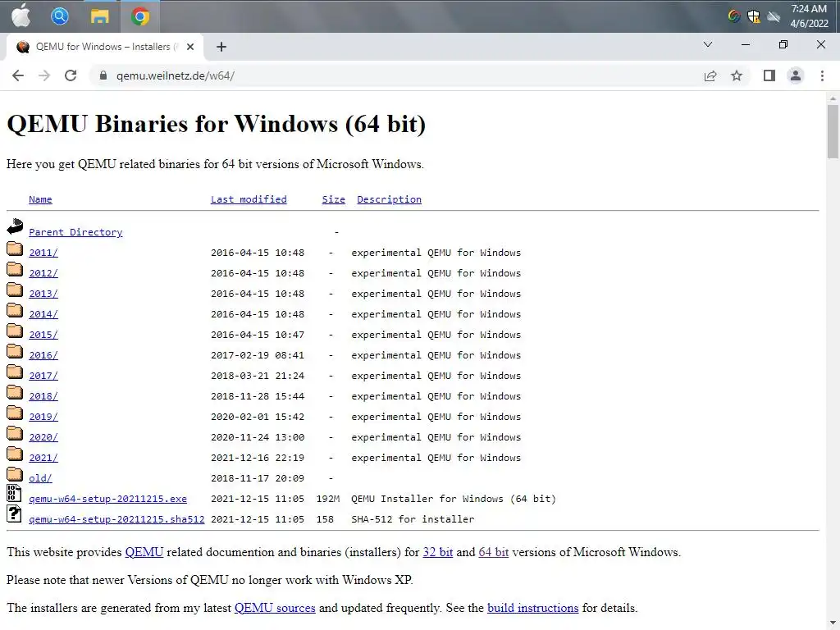Click the folder icon next to 2021/

click(x=15, y=454)
